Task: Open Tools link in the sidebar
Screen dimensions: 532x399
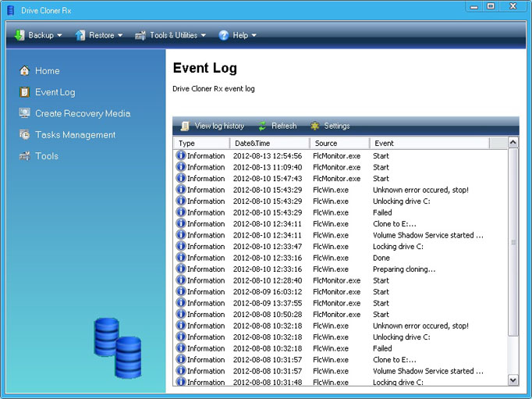Action: pos(47,156)
